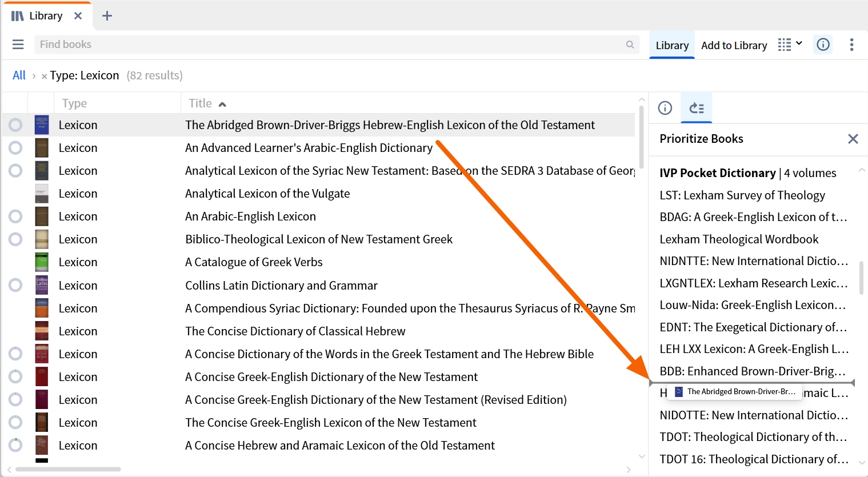Select Louw-Nida: Greek-English Lexicon entry
This screenshot has height=477, width=868.
pyautogui.click(x=753, y=305)
